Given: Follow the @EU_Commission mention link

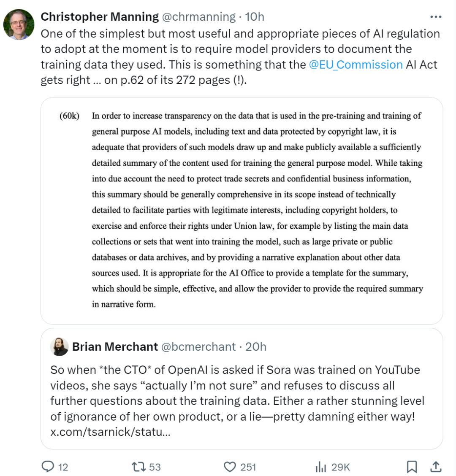Looking at the screenshot, I should click(356, 65).
